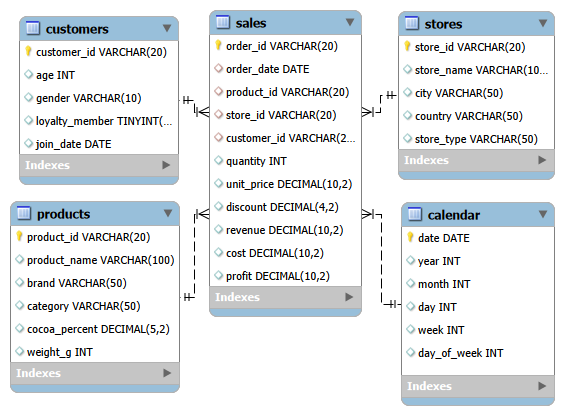Click the store_id foreign key diamond in sales
Image resolution: width=564 pixels, height=415 pixels.
click(219, 114)
